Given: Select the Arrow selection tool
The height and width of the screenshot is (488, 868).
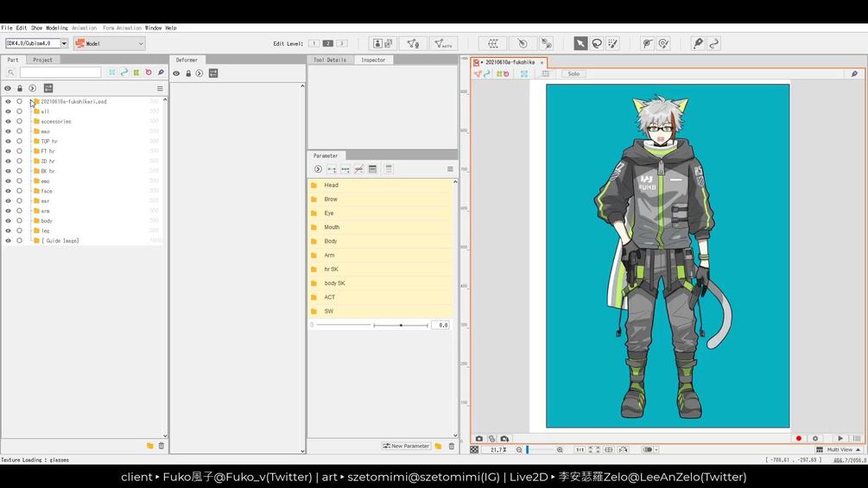Looking at the screenshot, I should [x=580, y=43].
